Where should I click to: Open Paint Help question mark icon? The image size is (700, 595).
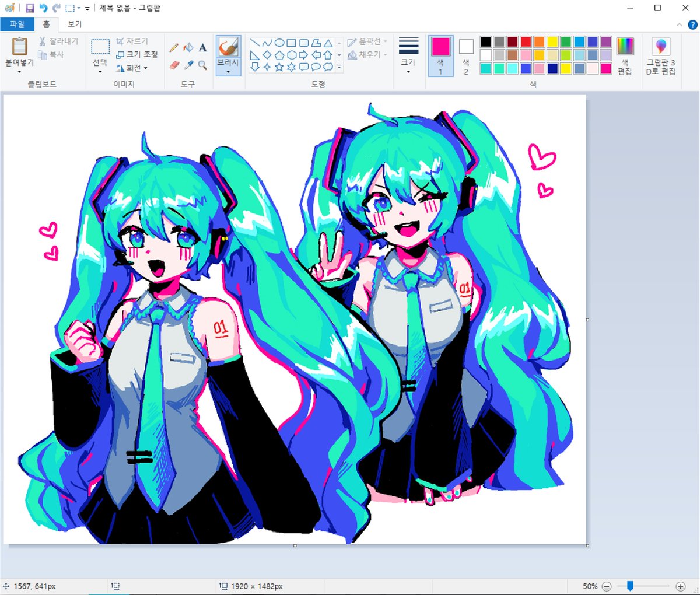pyautogui.click(x=692, y=24)
